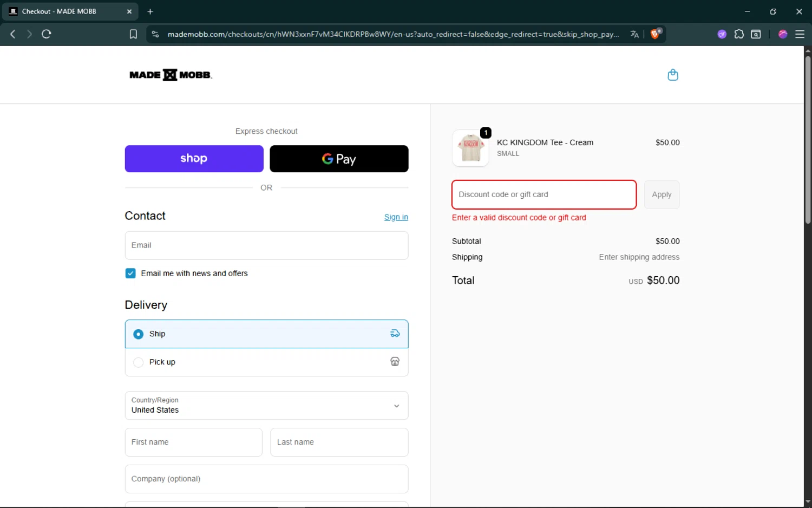Click the KC KINGDOM Tee product thumbnail
The height and width of the screenshot is (508, 812).
click(x=470, y=148)
